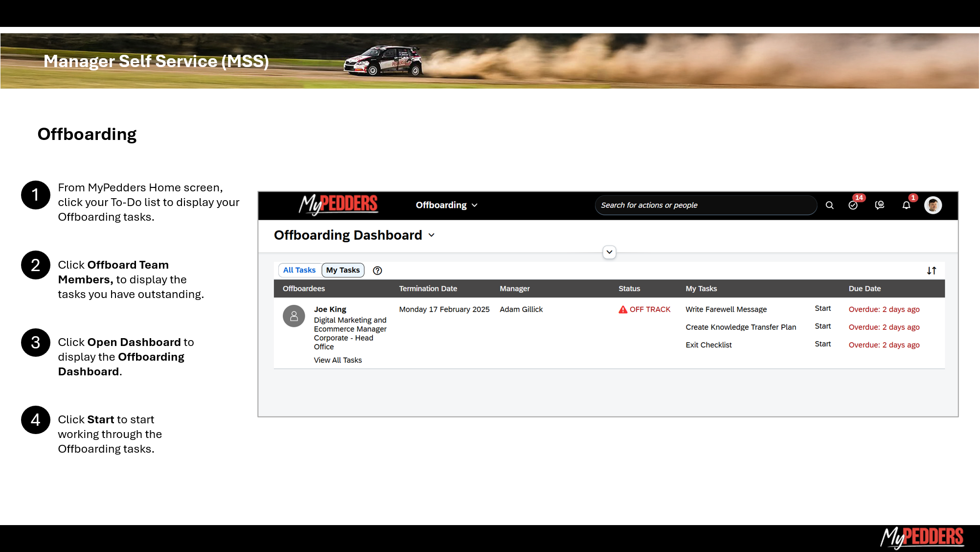Open Joe King's name link
This screenshot has width=980, height=552.
point(330,309)
